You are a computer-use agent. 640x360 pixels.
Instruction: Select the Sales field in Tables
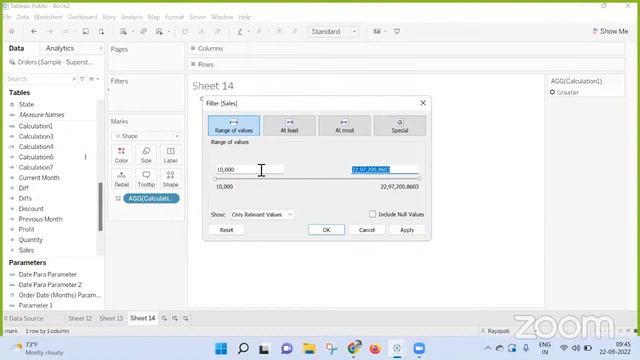point(26,250)
